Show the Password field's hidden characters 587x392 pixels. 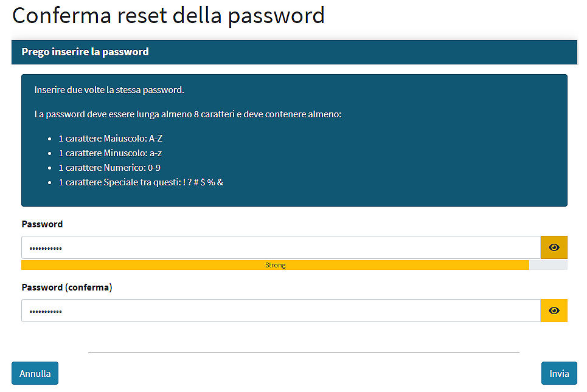[x=554, y=247]
